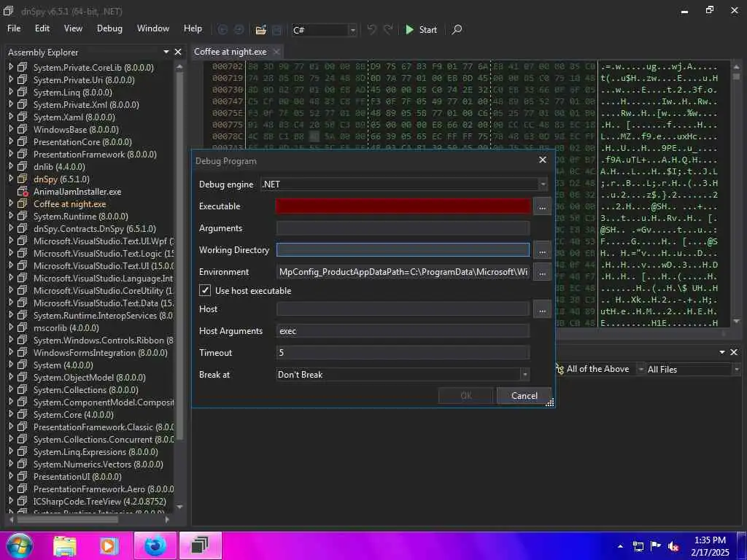
Task: Open the View menu
Action: [x=73, y=28]
